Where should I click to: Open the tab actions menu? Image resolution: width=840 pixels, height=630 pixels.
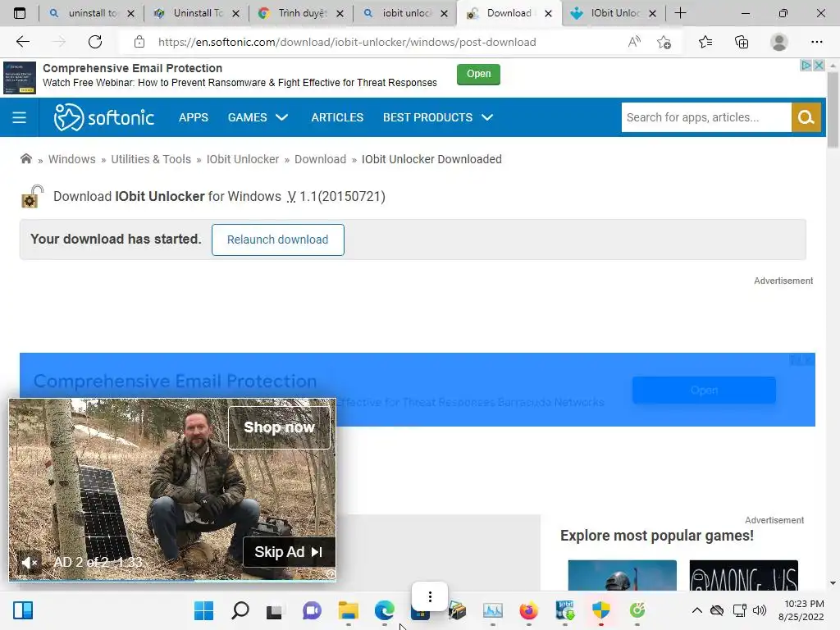point(20,13)
